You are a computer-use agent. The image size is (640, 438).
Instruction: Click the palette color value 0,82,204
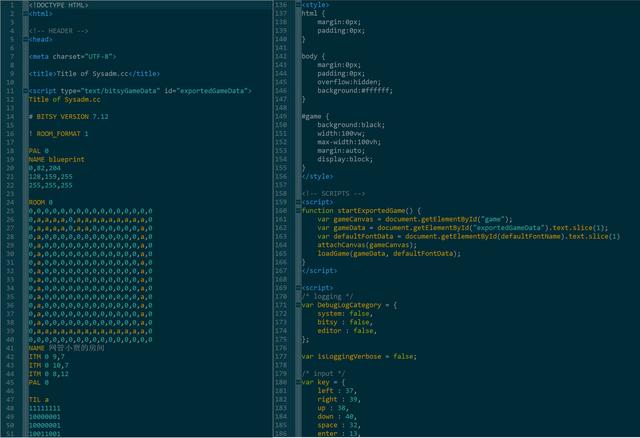point(44,168)
